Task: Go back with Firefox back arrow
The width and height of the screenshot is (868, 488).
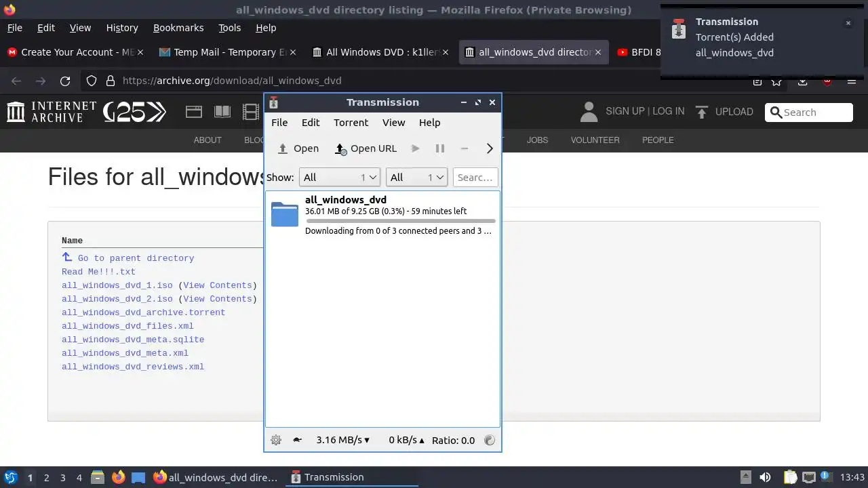Action: 16,81
